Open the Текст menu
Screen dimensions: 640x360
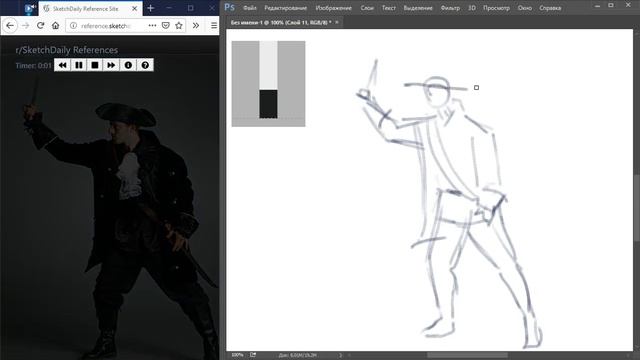tap(389, 8)
